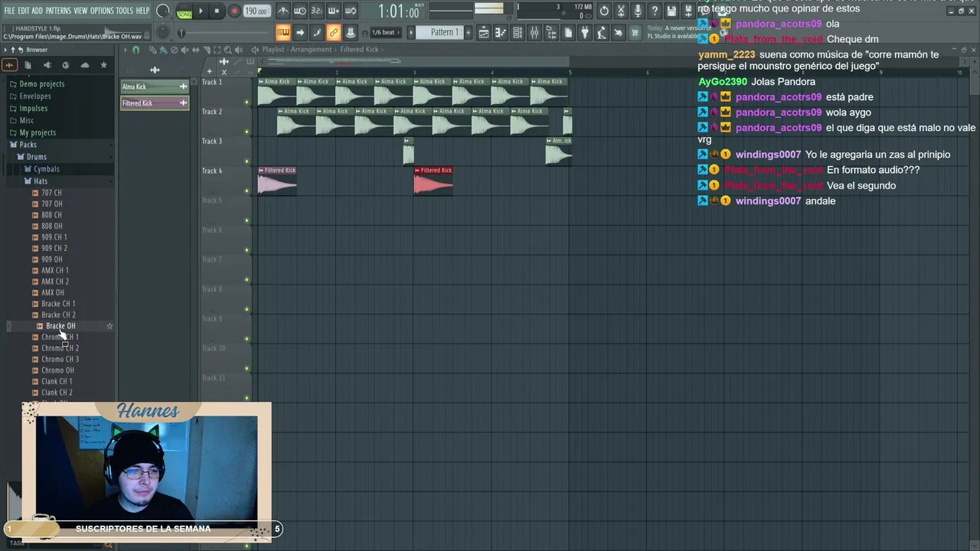Select the Filtered Kick clip in picker

coord(155,103)
